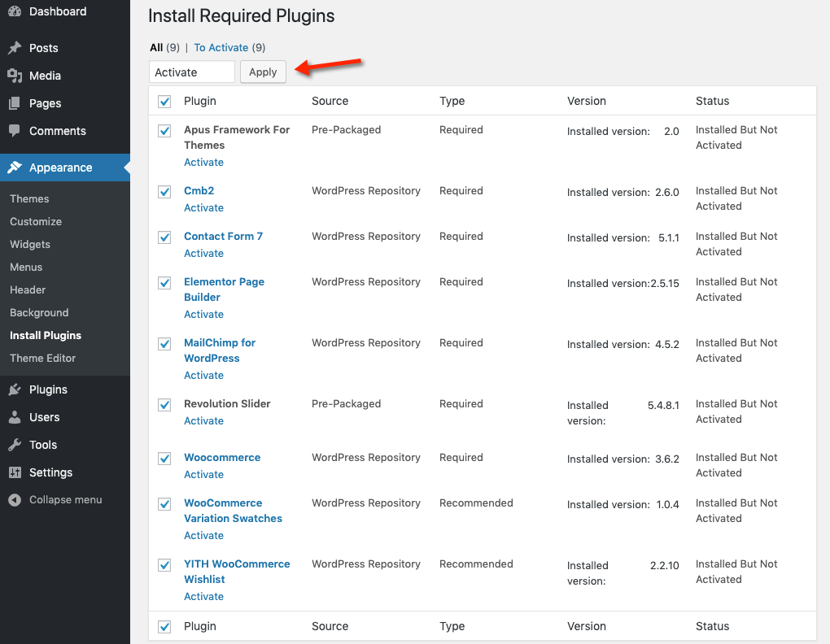Screen dimensions: 830x644
Task: Open Menus submenu item
Action: click(26, 267)
